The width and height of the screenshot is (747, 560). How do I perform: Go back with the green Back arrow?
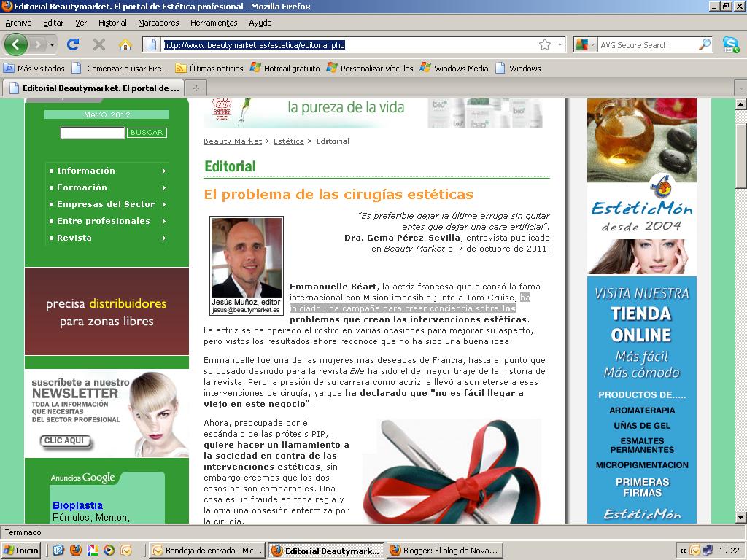pos(16,44)
